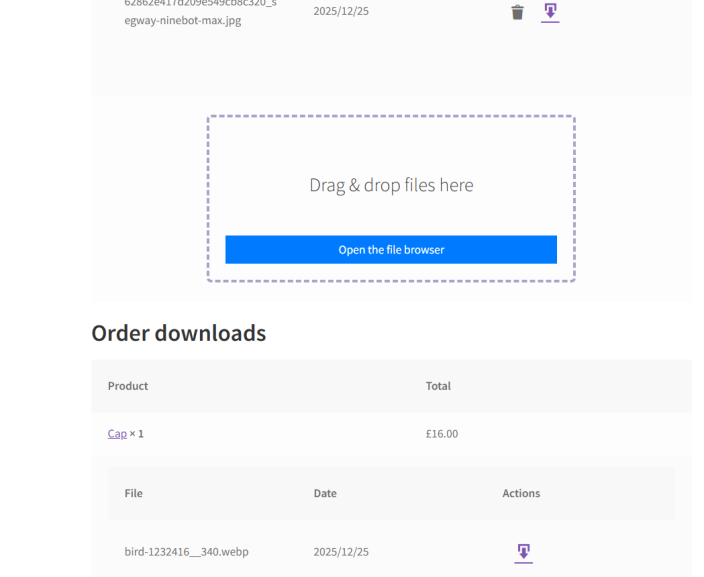Click the Open the file browser button
This screenshot has width=704, height=577.
click(x=391, y=250)
